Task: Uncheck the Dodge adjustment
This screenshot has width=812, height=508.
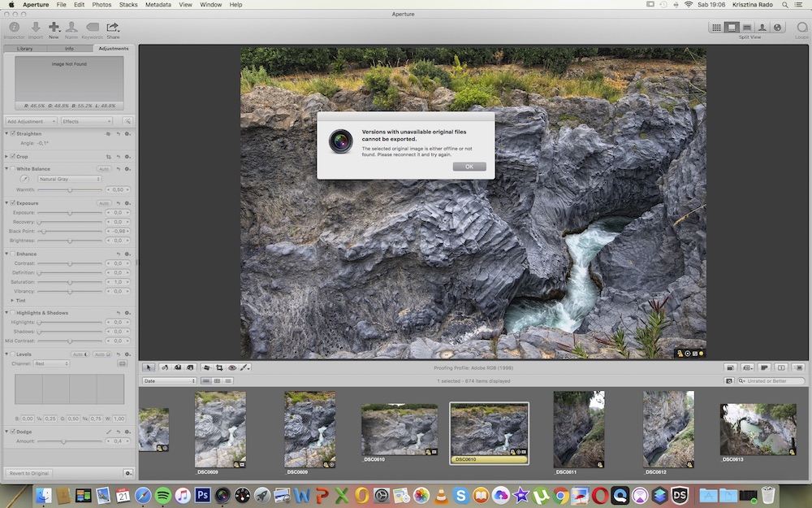Action: tap(13, 431)
